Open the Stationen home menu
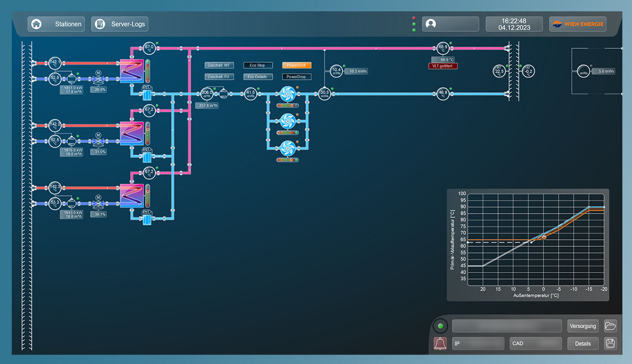632x364 pixels. [57, 24]
